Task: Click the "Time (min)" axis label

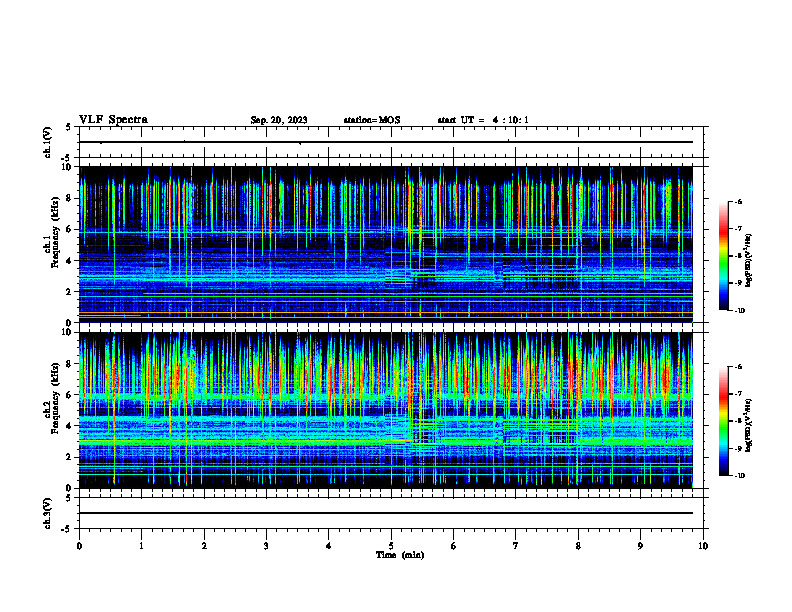Action: [400, 555]
